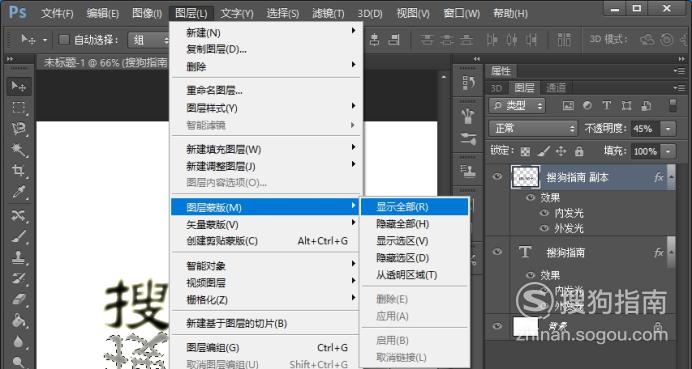Toggle lock transparent pixels

pyautogui.click(x=525, y=151)
